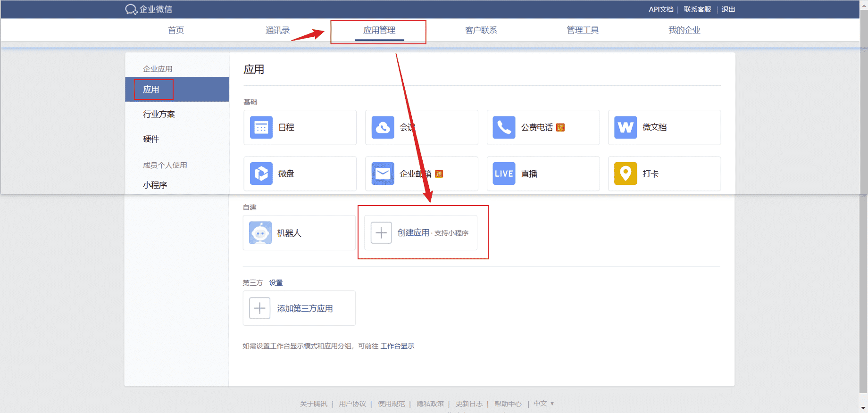Screen dimensions: 868x413
Task: Click 添加第三方应用 text label
Action: click(305, 308)
